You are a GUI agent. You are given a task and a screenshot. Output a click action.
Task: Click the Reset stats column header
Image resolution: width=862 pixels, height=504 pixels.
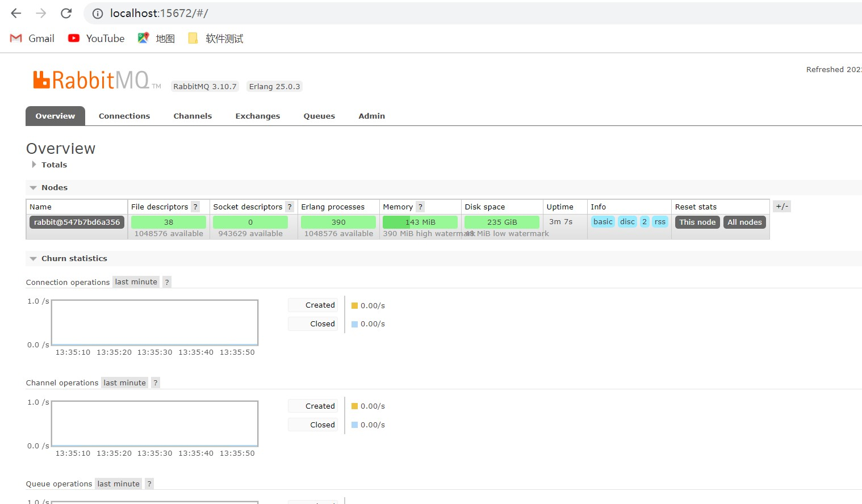tap(696, 207)
